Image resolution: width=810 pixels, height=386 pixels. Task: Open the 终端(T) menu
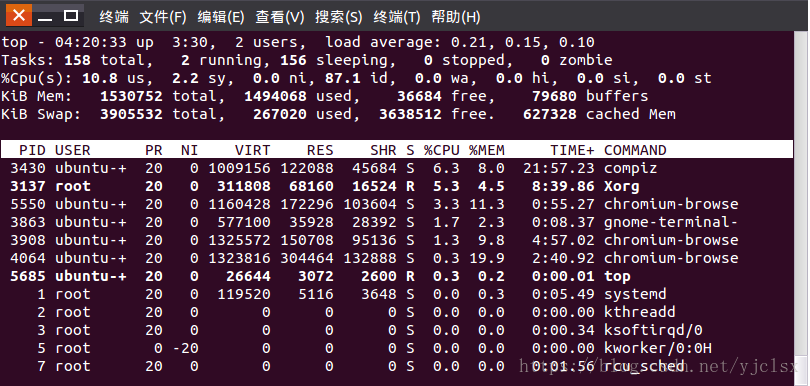pos(397,17)
